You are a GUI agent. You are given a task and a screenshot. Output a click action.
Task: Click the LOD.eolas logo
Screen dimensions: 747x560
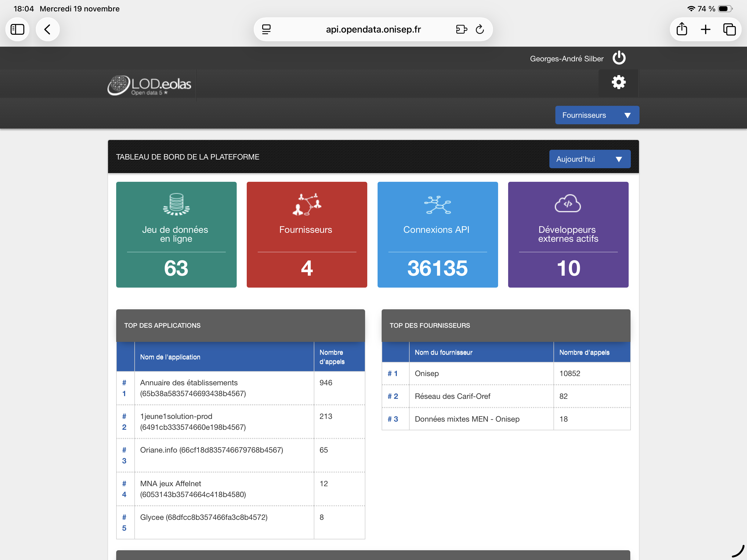pos(149,85)
